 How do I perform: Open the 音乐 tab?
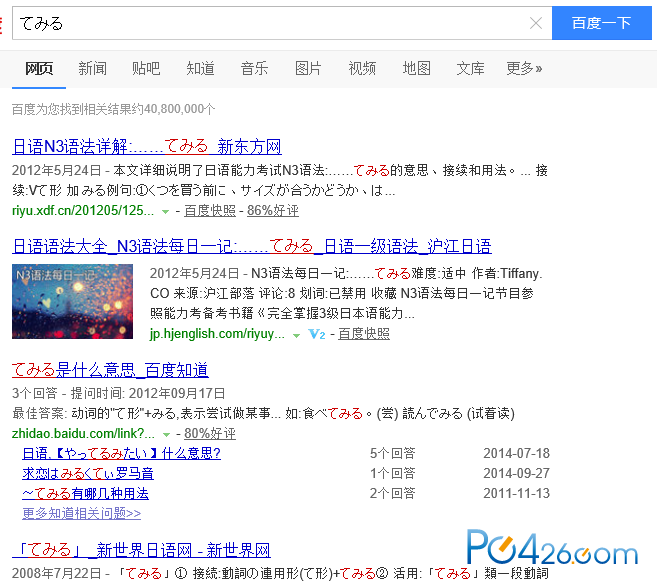pyautogui.click(x=254, y=68)
